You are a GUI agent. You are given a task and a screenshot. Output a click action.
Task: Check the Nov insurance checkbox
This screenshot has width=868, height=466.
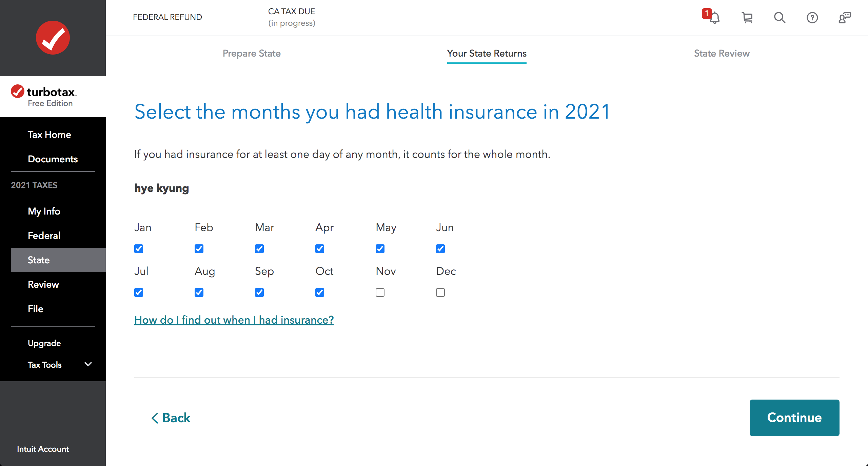click(x=380, y=292)
